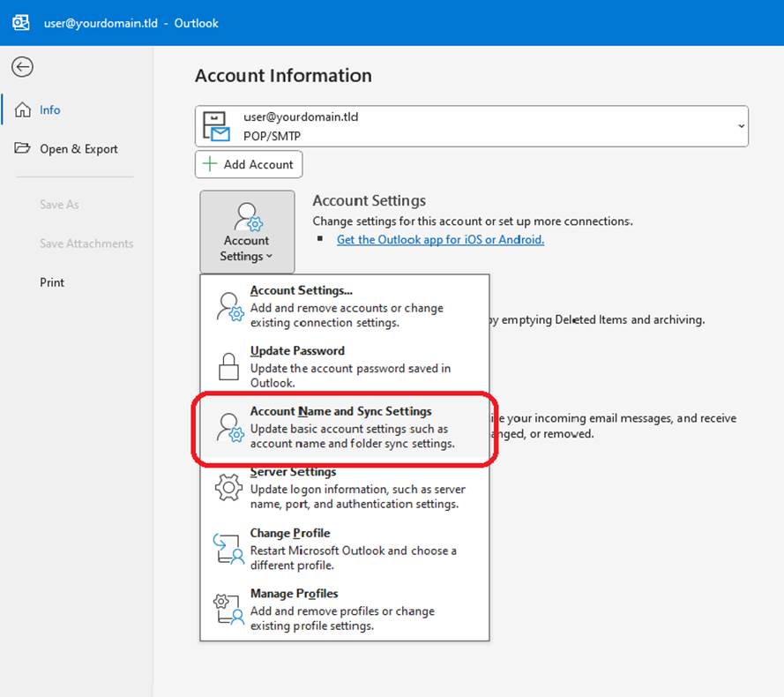Click the icon beside Account Settings... menu entry
784x697 pixels.
coord(230,307)
